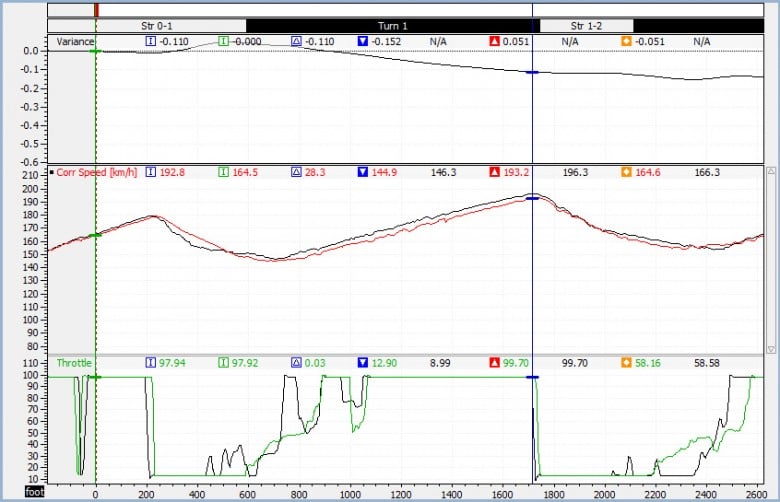780x502 pixels.
Task: Click the 0.051 maximum variance value
Action: click(516, 41)
